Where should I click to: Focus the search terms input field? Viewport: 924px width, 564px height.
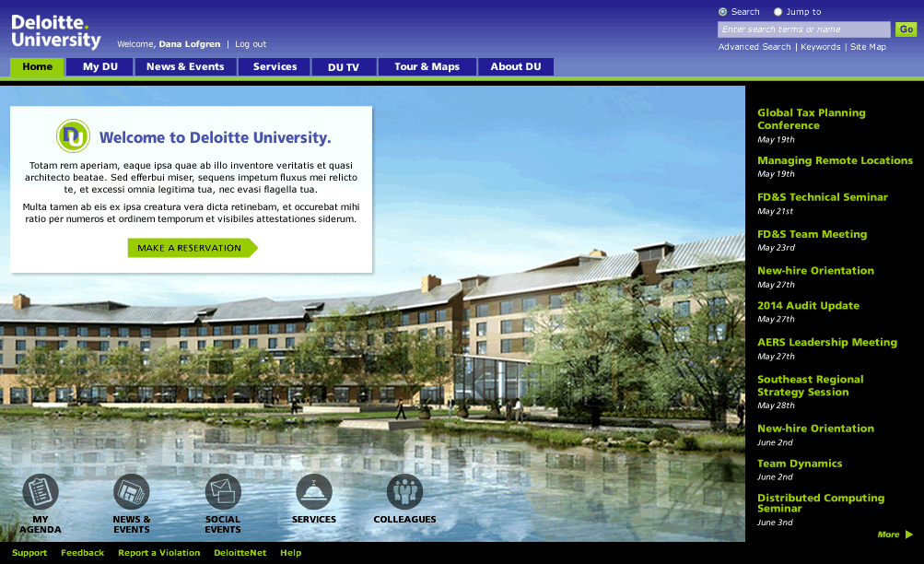click(x=804, y=29)
